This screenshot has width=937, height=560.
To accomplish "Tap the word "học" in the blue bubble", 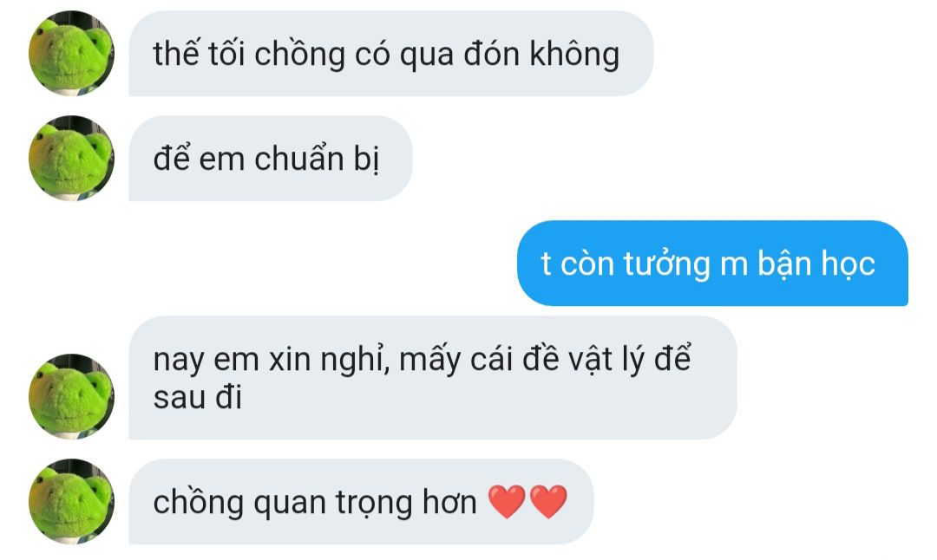I will 848,265.
